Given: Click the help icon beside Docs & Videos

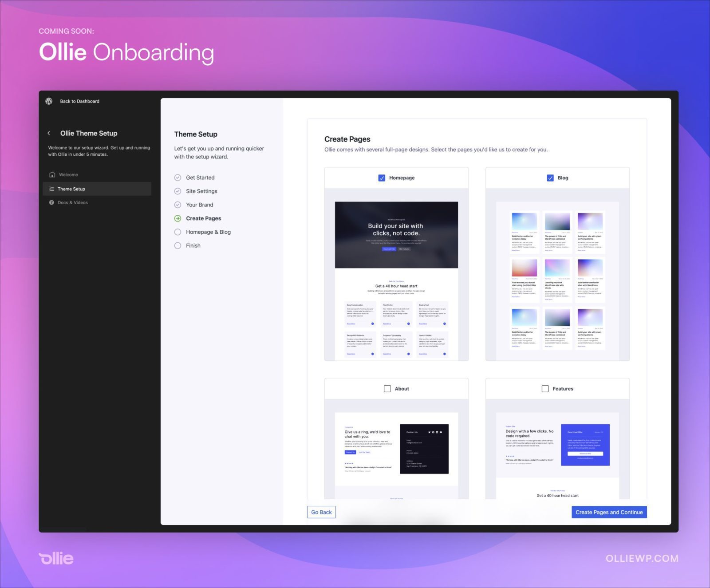Looking at the screenshot, I should (x=51, y=202).
